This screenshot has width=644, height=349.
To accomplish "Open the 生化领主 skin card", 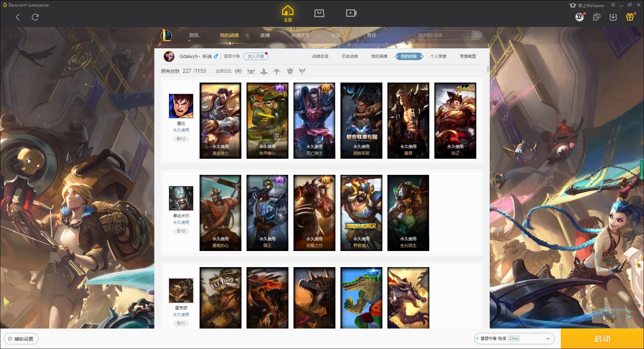I will pyautogui.click(x=408, y=213).
